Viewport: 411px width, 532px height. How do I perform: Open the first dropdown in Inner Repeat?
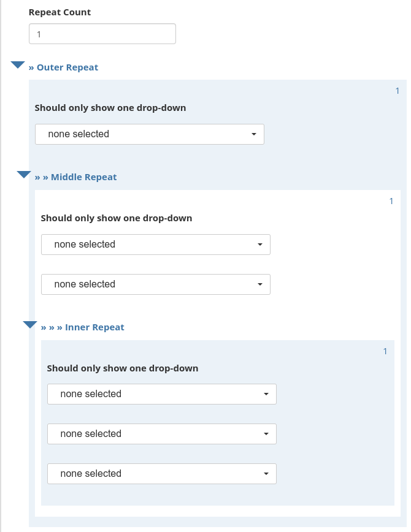point(161,394)
